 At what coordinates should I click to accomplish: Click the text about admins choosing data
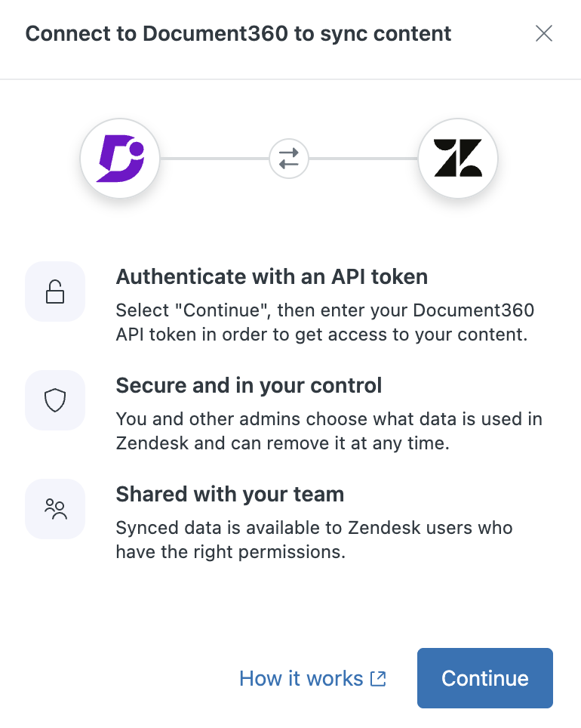tap(329, 431)
